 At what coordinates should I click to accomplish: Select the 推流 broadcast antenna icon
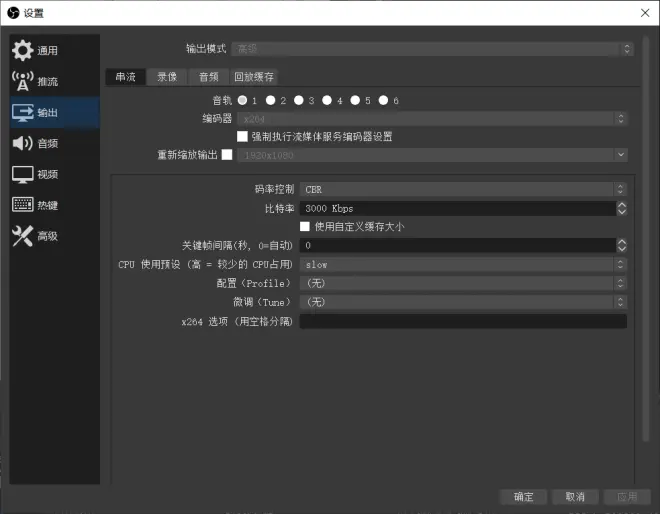pos(22,81)
